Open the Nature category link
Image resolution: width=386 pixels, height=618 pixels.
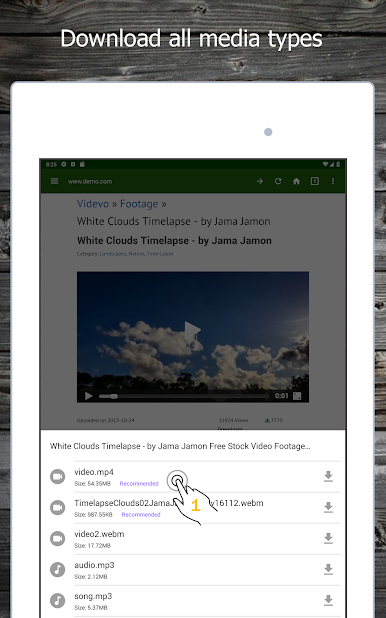(x=136, y=254)
